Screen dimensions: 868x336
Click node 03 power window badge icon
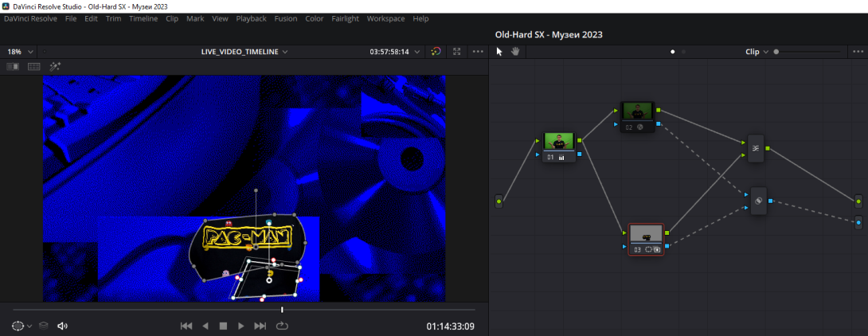(647, 250)
